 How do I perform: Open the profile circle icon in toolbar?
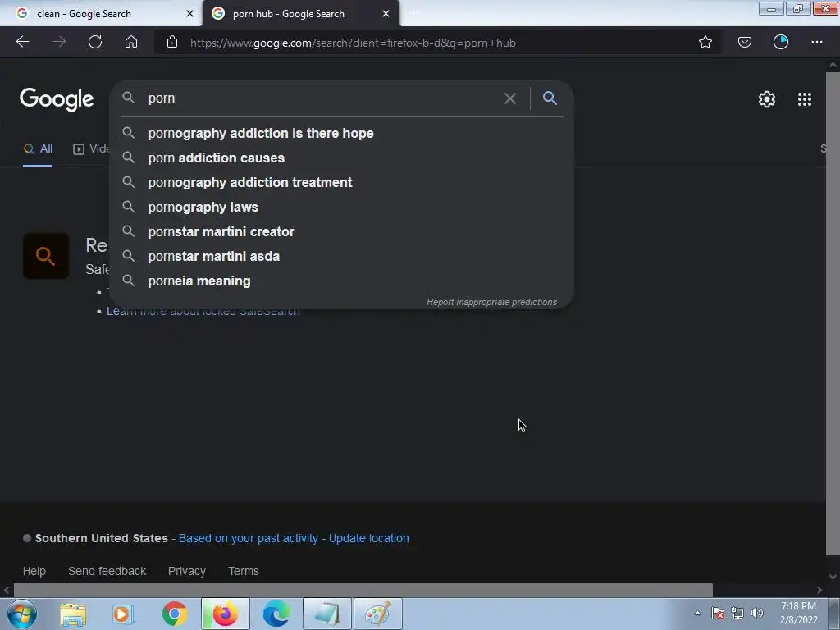[x=781, y=42]
